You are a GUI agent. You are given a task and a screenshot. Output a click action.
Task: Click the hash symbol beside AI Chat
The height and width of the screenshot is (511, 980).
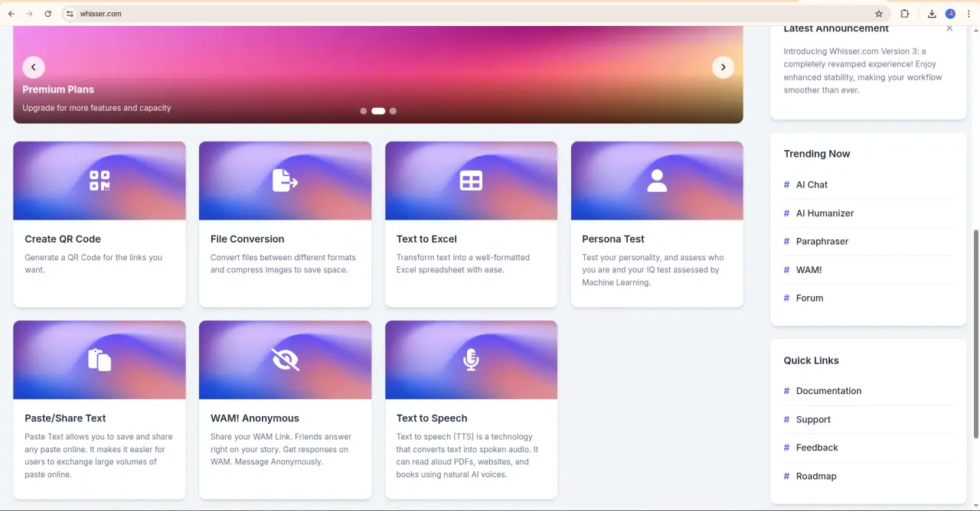coord(786,184)
